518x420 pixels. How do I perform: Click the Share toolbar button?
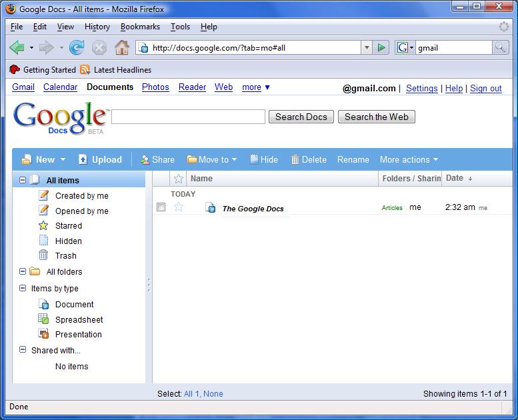tap(157, 159)
